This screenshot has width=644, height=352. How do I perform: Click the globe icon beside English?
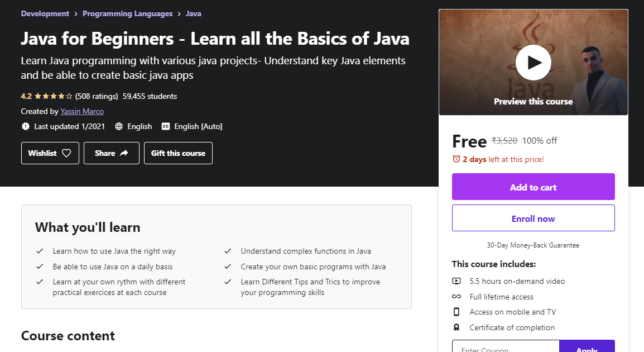click(x=119, y=126)
